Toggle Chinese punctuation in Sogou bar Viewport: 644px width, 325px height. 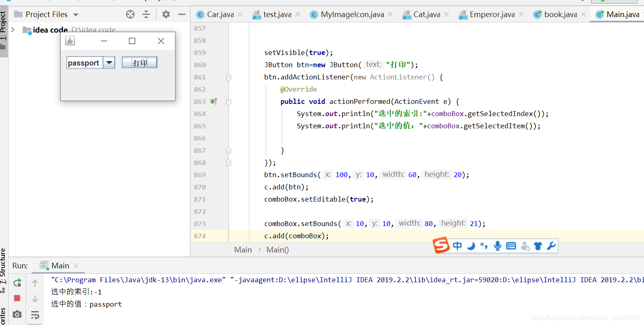[484, 246]
